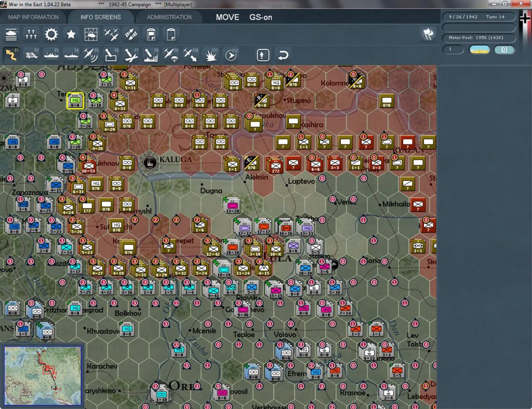Click the boxed up-arrow toolbar icon

262,55
